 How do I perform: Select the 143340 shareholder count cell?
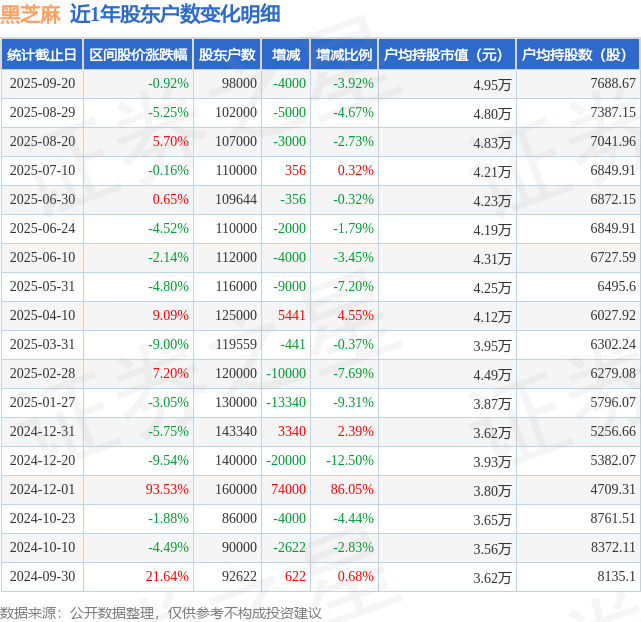point(235,432)
